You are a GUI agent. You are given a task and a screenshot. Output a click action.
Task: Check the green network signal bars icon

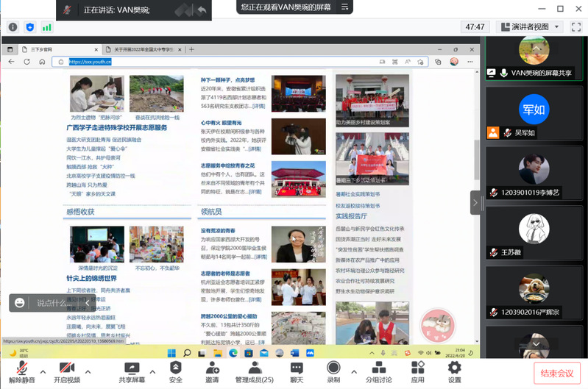click(x=47, y=27)
